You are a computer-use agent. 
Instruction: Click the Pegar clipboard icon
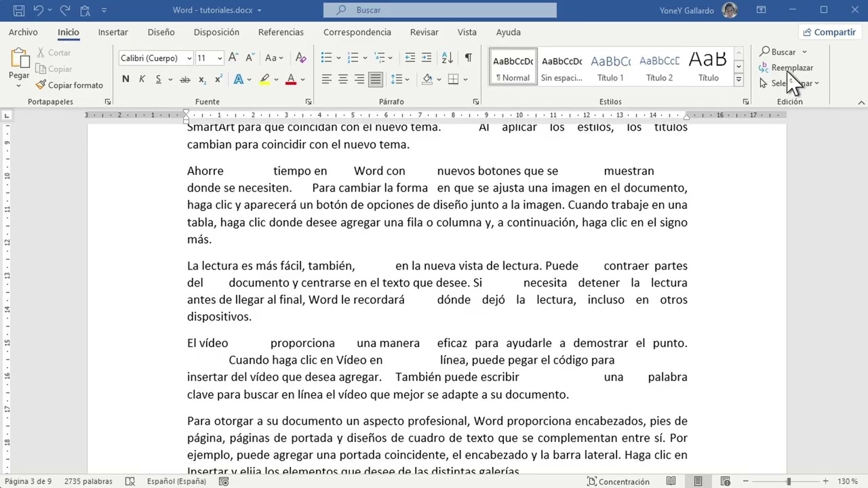(19, 58)
